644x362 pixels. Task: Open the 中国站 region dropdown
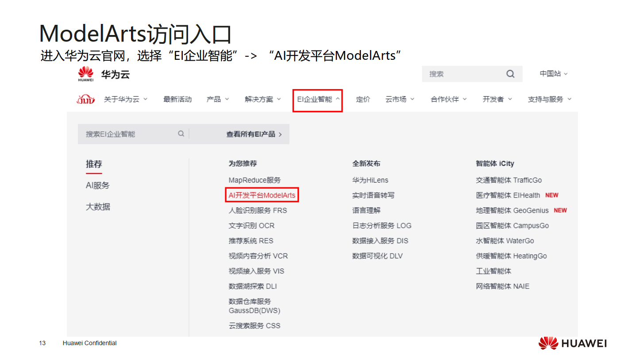pos(553,74)
